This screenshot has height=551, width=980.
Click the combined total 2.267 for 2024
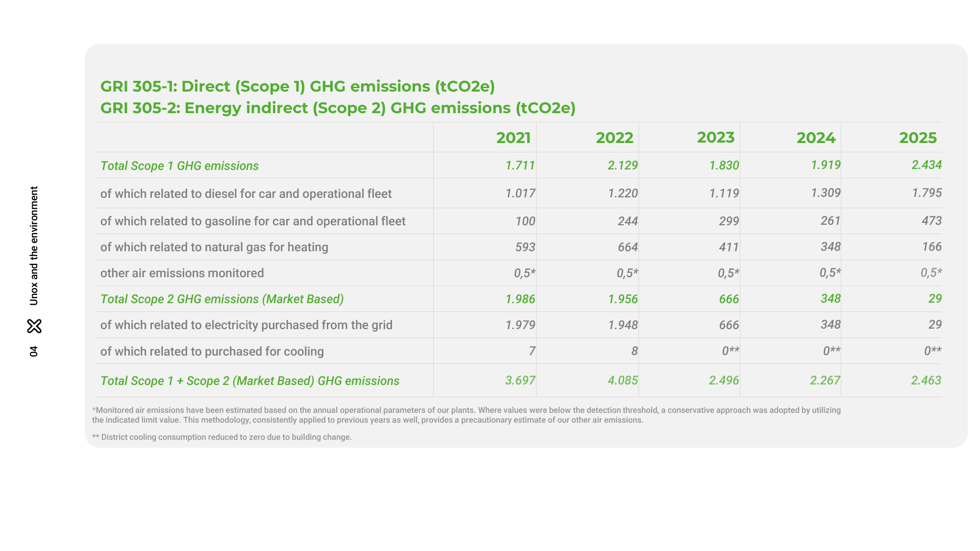825,381
